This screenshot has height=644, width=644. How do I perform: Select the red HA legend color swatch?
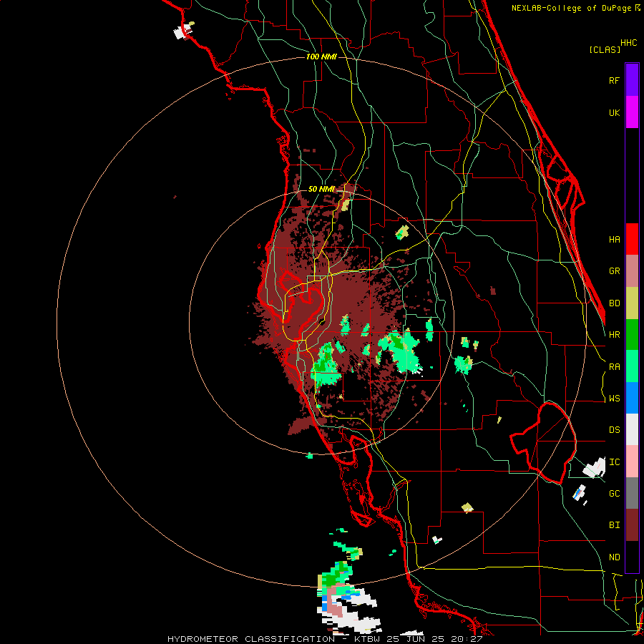[632, 239]
